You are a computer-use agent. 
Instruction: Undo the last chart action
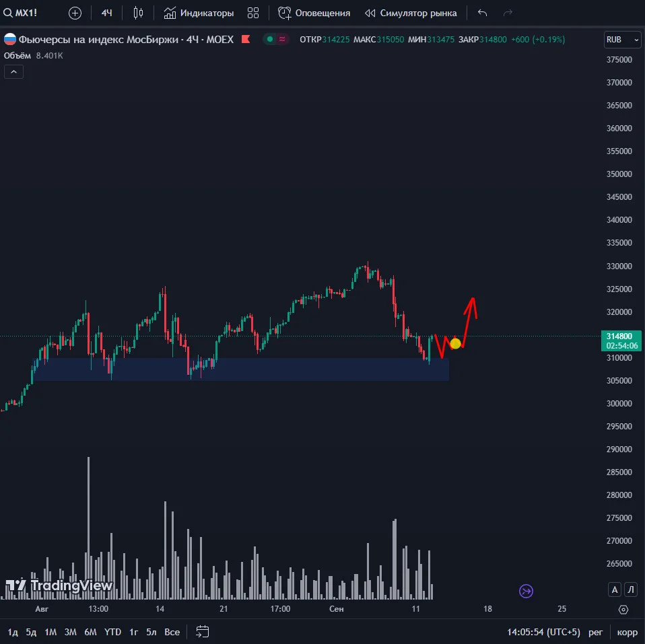pyautogui.click(x=483, y=13)
